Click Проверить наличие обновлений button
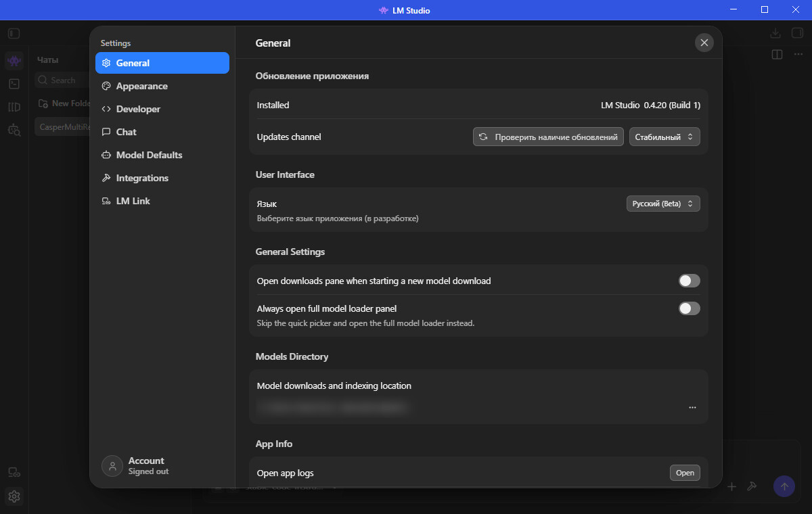The image size is (812, 514). pyautogui.click(x=548, y=137)
